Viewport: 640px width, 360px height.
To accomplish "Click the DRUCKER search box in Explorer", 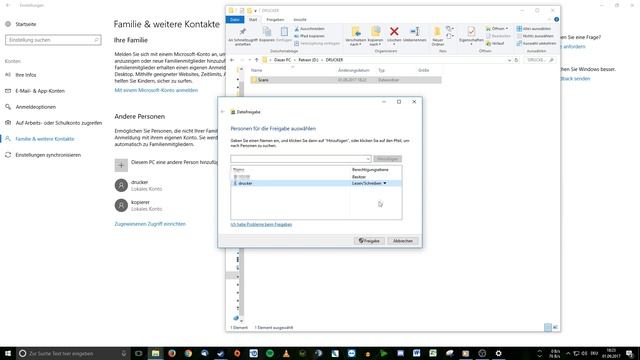I will (540, 60).
